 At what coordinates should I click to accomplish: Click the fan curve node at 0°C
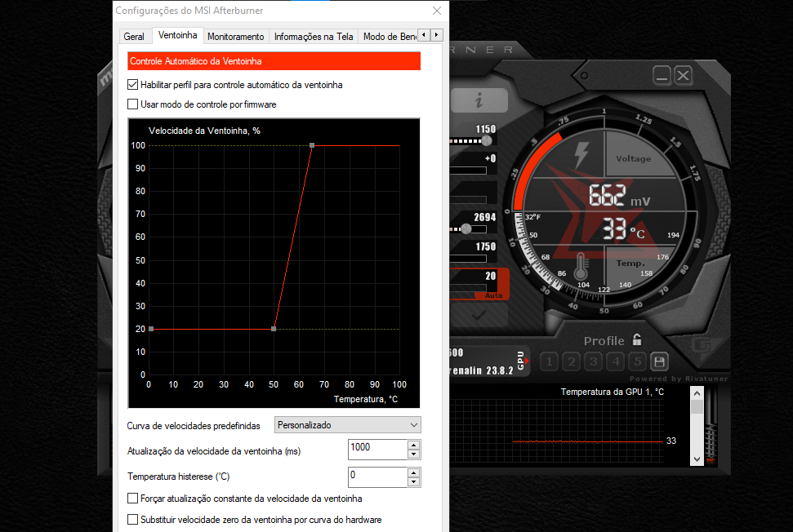151,329
